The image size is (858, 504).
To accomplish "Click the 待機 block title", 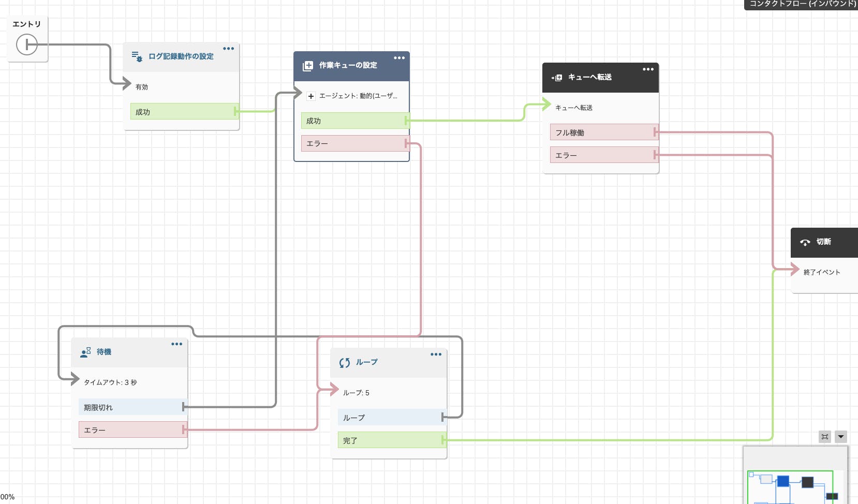I will point(104,352).
